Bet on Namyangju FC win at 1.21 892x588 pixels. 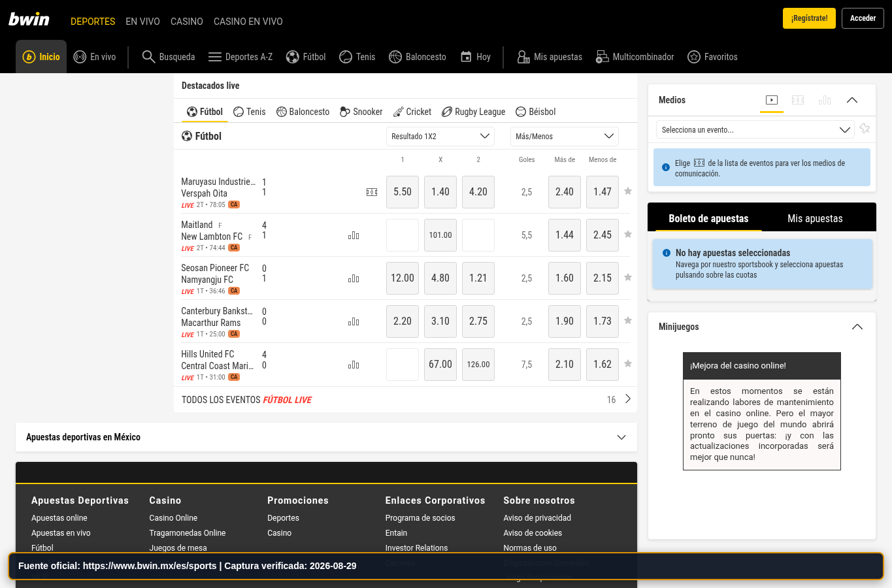point(478,278)
